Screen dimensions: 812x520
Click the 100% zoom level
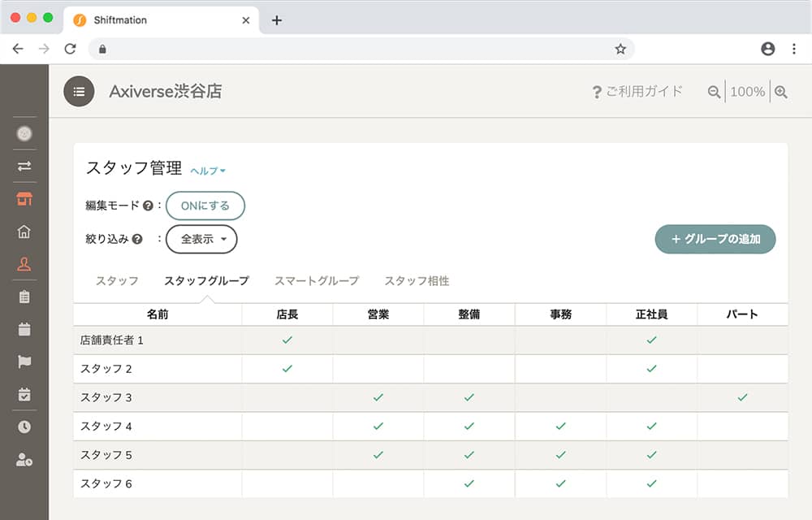coord(747,92)
